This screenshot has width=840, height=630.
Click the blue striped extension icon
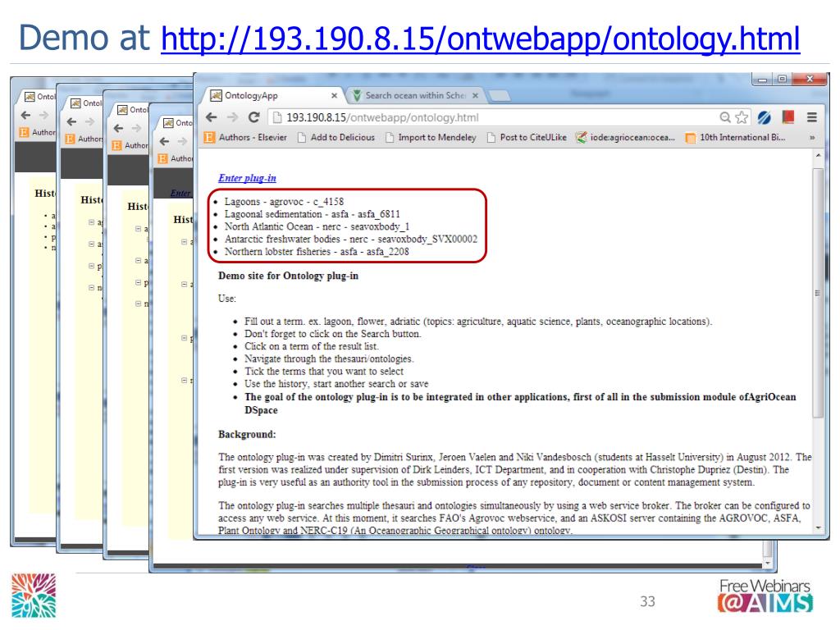coord(765,117)
